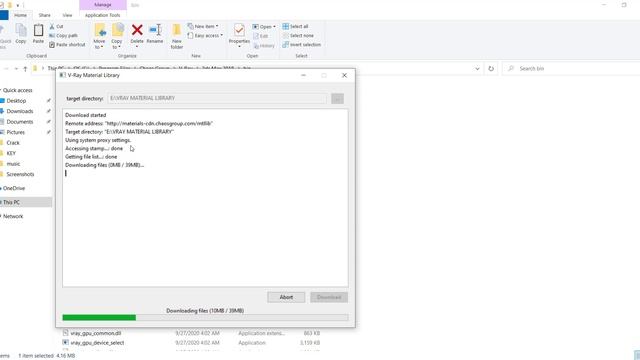
Task: Create a New folder from ribbon
Action: tap(177, 36)
